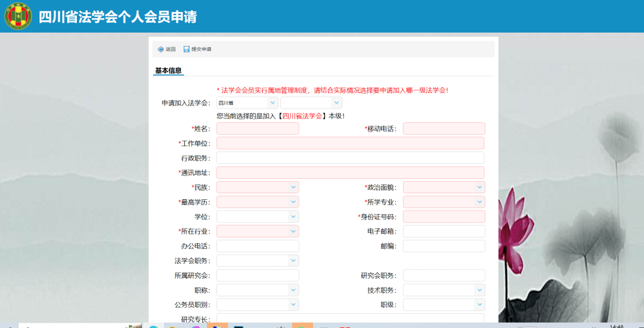Screen dimensions: 644x328
Task: Click the 姓名 input field
Action: pos(258,129)
